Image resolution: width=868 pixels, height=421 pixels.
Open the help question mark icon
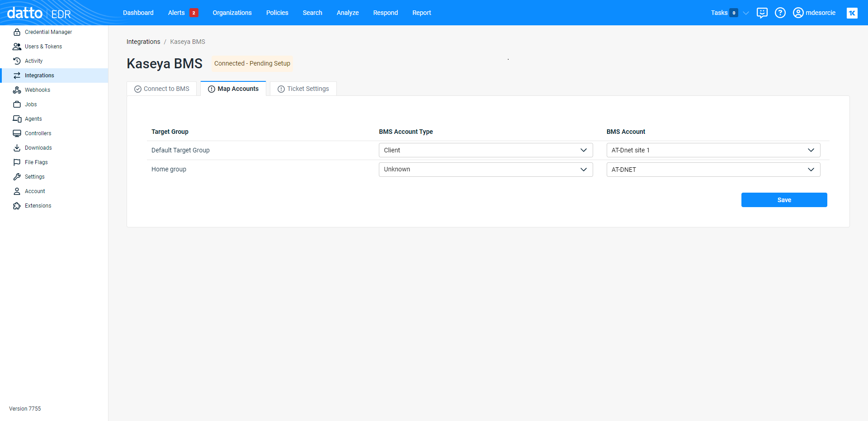(x=780, y=13)
